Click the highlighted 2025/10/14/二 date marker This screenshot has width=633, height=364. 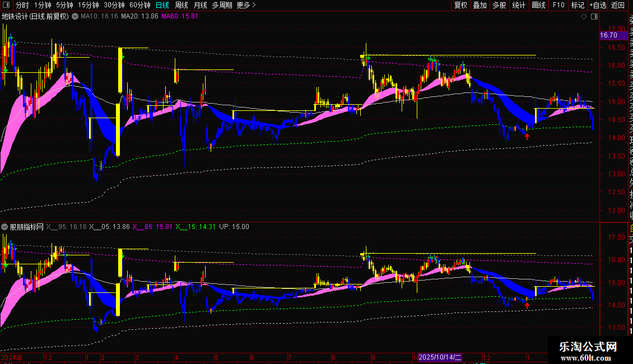tap(440, 357)
